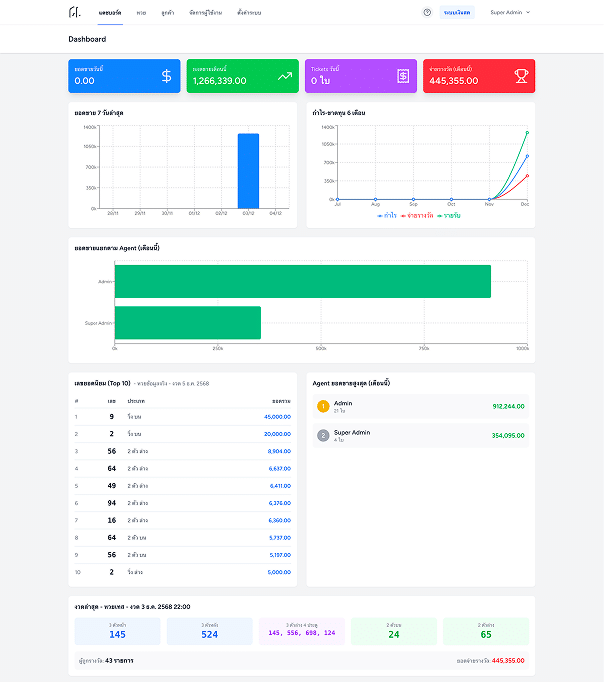Expand the Super Admin user dropdown
Viewport: 604px width, 683px height.
click(510, 12)
